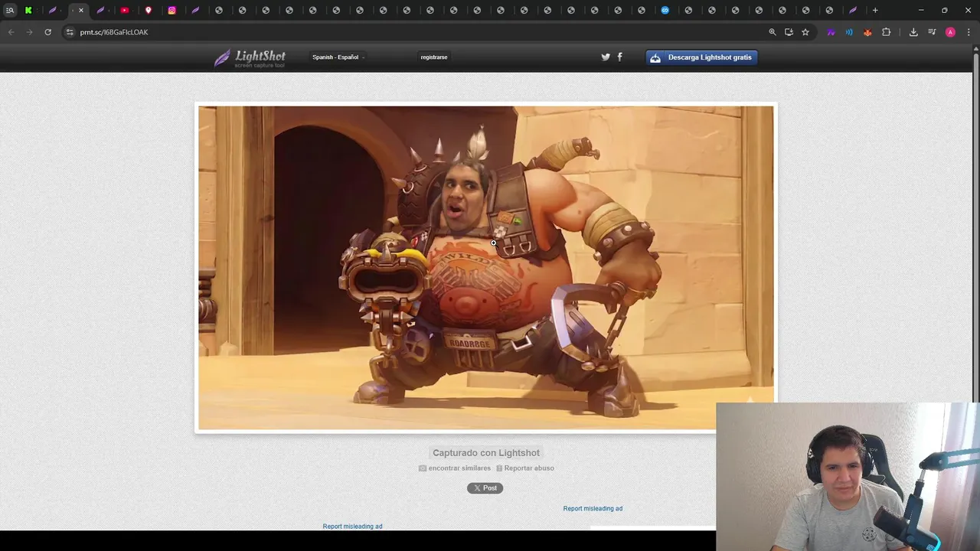
Task: Click lower-left Report misleading ad link
Action: [x=352, y=527]
